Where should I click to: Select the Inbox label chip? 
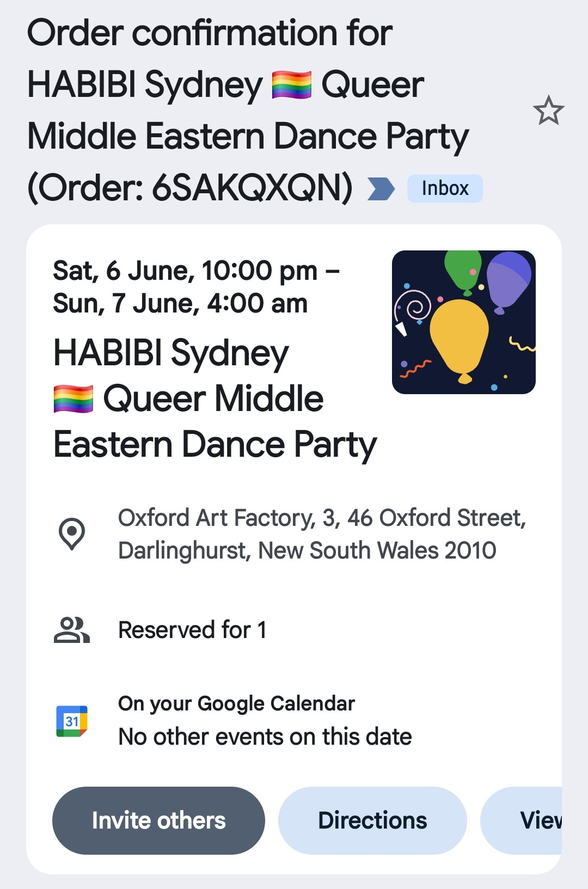(445, 188)
